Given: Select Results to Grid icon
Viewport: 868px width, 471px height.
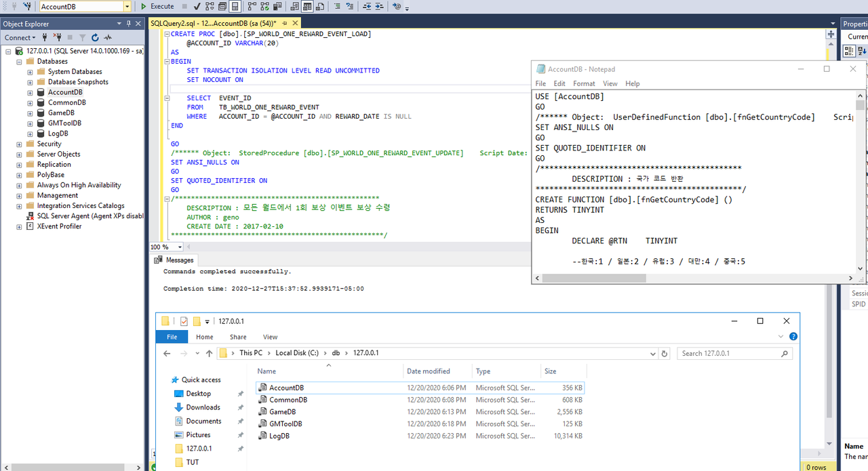Looking at the screenshot, I should [x=307, y=6].
